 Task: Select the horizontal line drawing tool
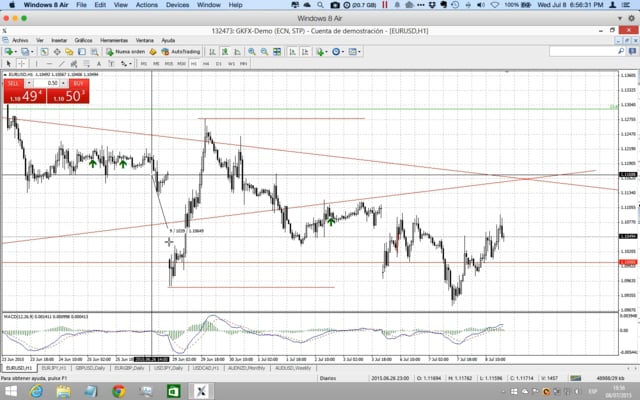coord(49,63)
